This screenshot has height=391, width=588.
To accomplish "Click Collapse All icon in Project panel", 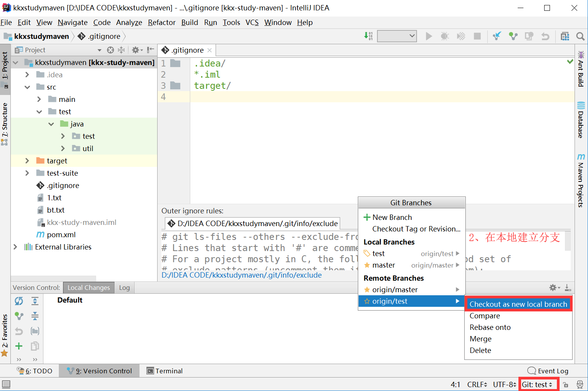I will pos(121,50).
